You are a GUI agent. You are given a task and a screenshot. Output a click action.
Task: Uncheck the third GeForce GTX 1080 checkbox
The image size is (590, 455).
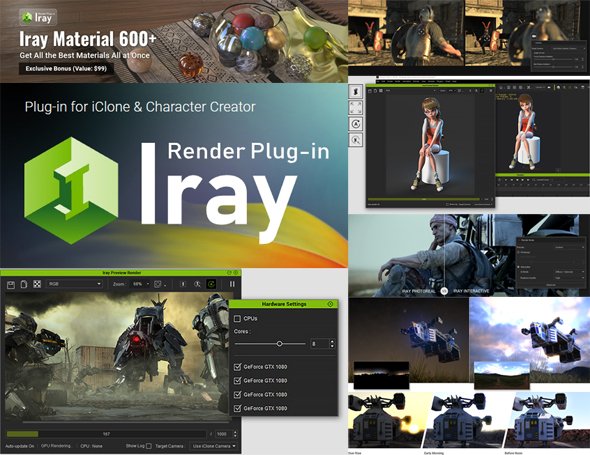click(x=237, y=394)
